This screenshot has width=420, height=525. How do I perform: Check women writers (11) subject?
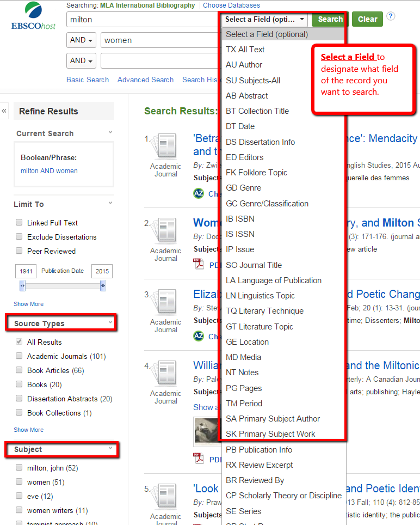coord(19,510)
